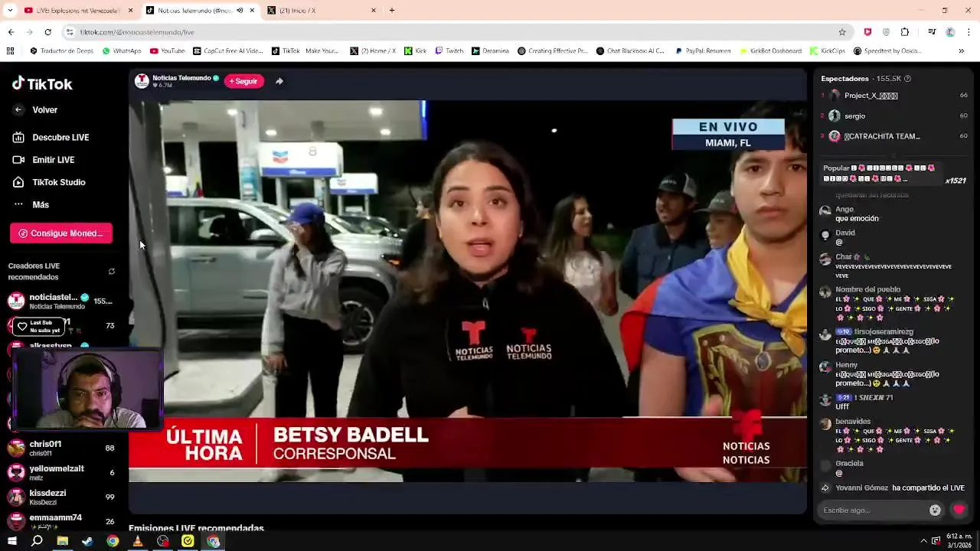Screen dimensions: 980x551
Task: Open recommended creator yellowmelzalt
Action: click(60, 472)
